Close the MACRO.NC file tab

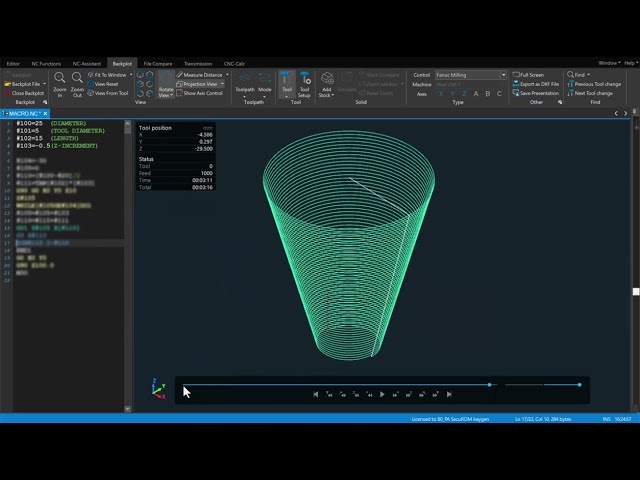tap(45, 113)
